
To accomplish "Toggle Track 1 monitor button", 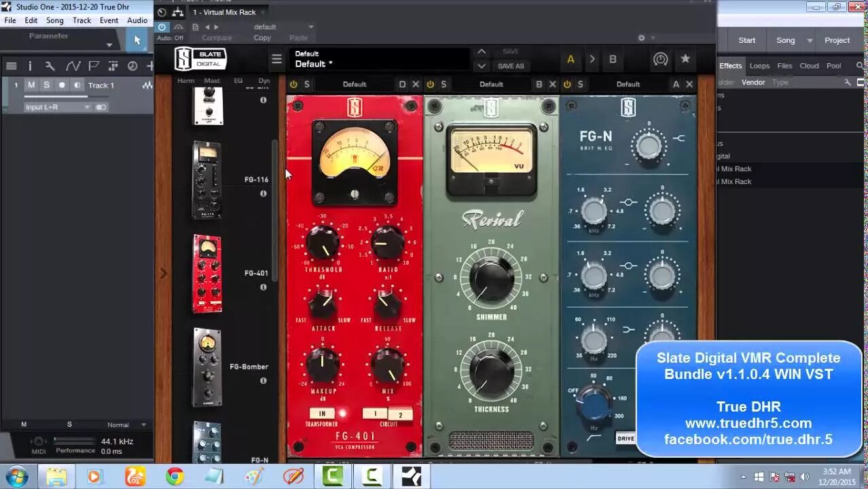I will [x=77, y=85].
